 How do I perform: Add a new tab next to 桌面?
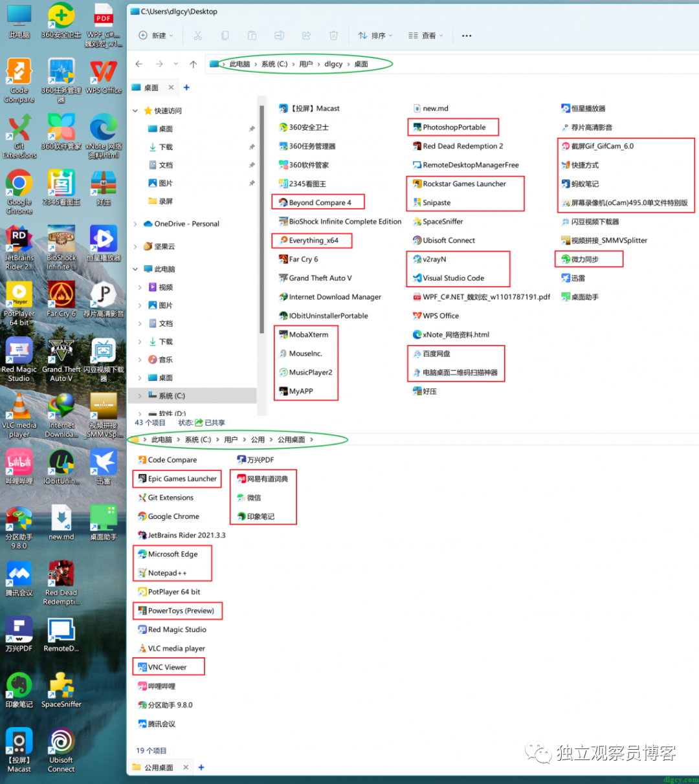click(186, 87)
